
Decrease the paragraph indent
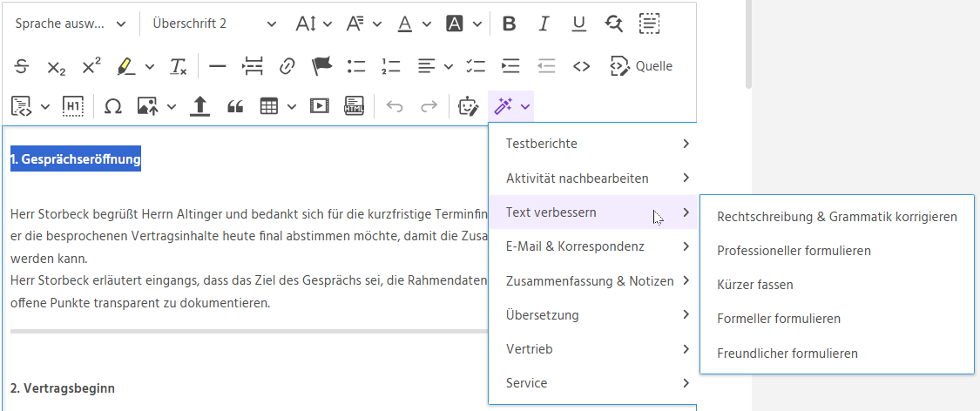[546, 66]
